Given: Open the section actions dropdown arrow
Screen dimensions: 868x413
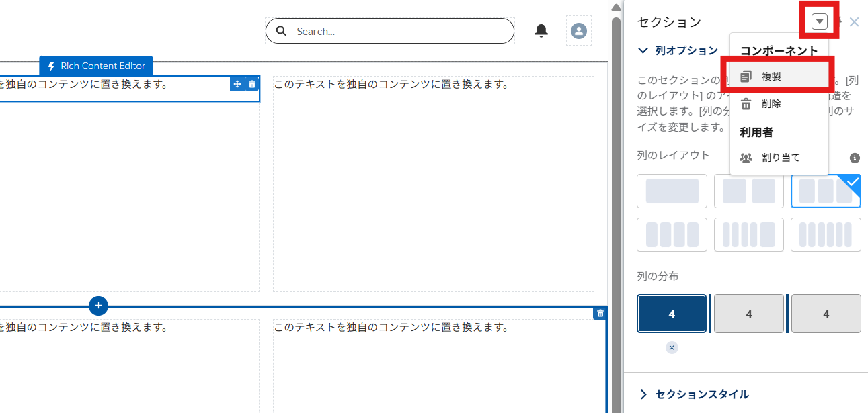Looking at the screenshot, I should pos(819,21).
